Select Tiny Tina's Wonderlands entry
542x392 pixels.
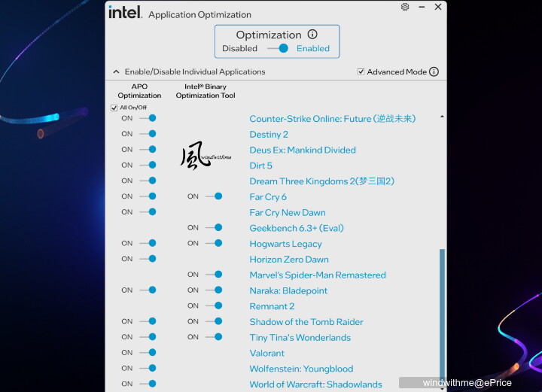click(x=300, y=337)
